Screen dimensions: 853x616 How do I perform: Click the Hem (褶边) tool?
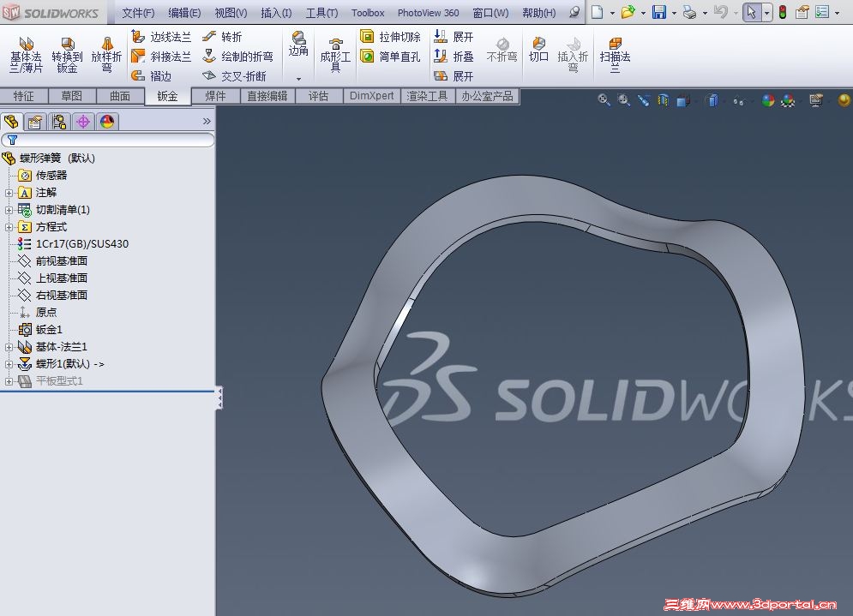[x=152, y=76]
